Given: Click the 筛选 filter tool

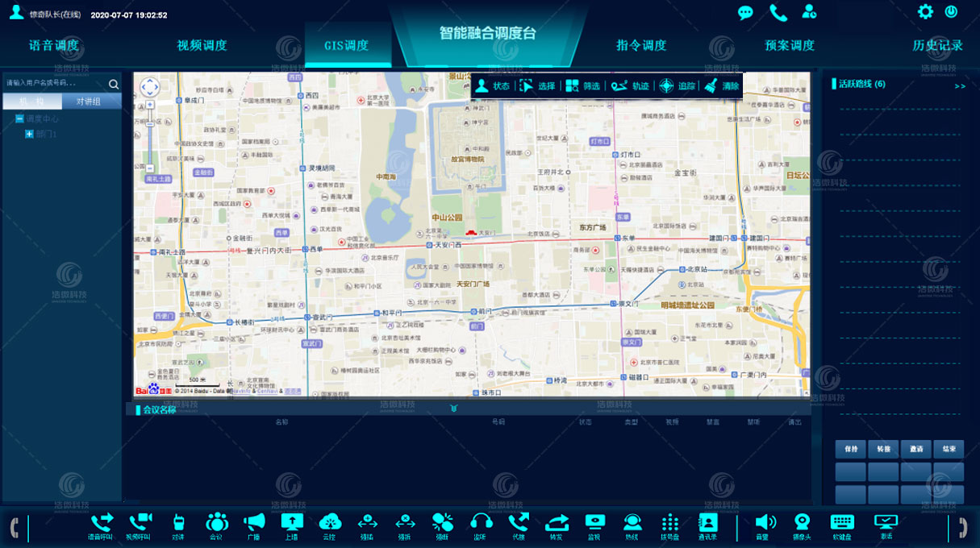Looking at the screenshot, I should pyautogui.click(x=582, y=85).
